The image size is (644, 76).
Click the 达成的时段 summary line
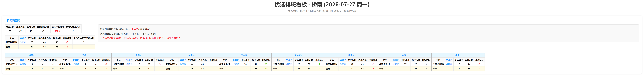[x=128, y=34]
